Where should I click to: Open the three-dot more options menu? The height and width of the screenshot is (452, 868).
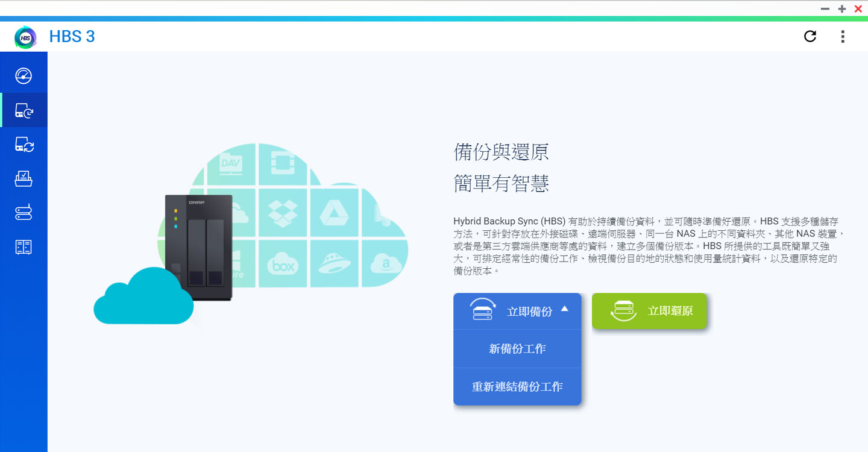coord(843,36)
